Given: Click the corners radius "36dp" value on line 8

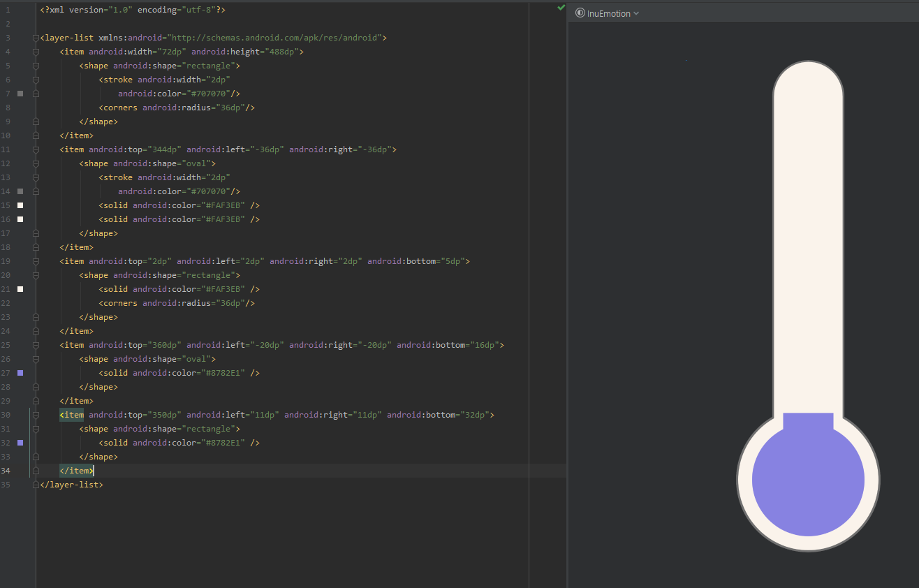Looking at the screenshot, I should 230,108.
